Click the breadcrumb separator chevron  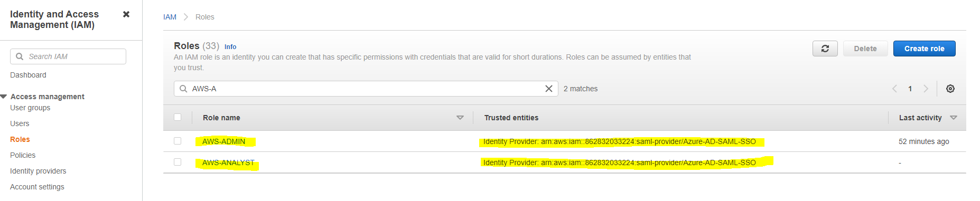tap(186, 17)
